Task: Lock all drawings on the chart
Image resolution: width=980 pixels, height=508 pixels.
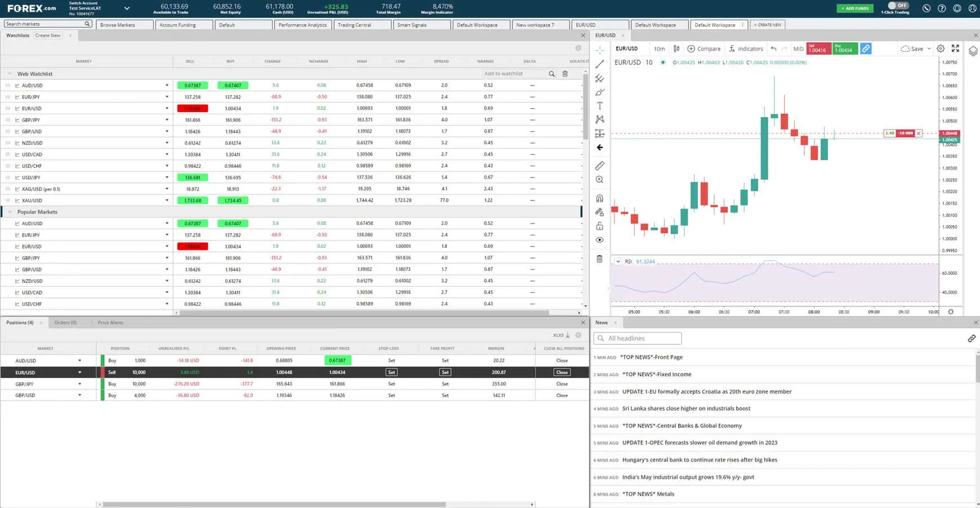Action: point(599,226)
